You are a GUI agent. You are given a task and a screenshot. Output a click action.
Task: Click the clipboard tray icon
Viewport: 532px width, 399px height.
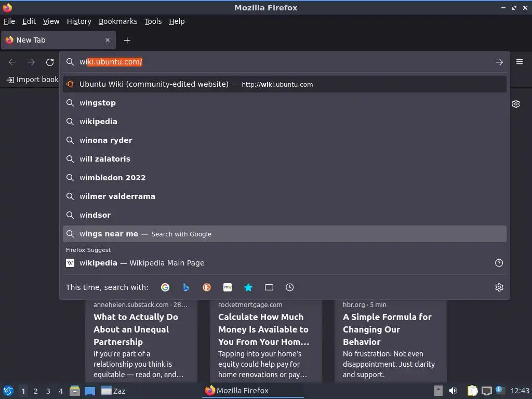472,391
